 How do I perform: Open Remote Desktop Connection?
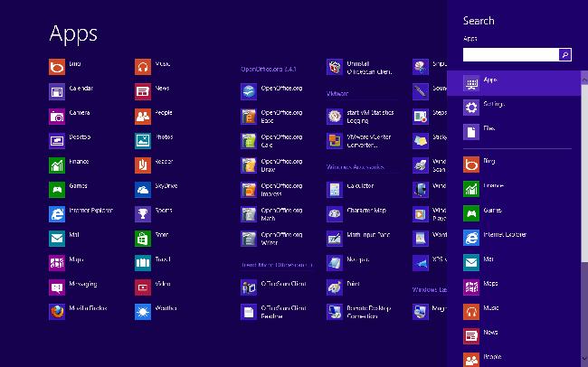pos(335,312)
